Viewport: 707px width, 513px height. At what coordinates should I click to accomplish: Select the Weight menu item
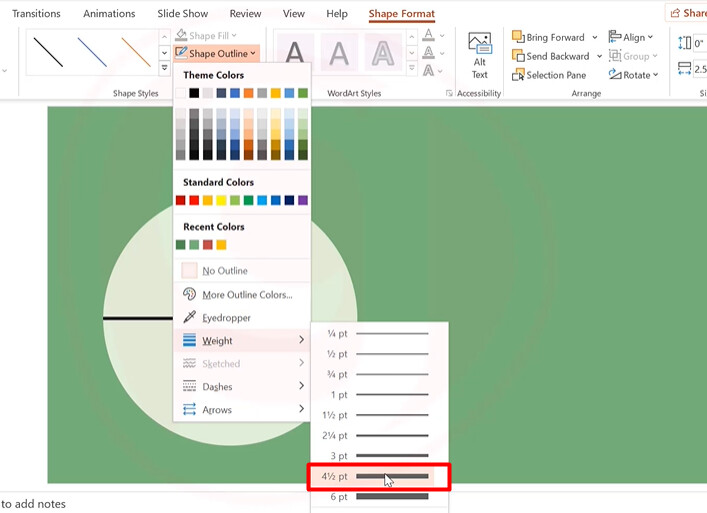[x=242, y=340]
